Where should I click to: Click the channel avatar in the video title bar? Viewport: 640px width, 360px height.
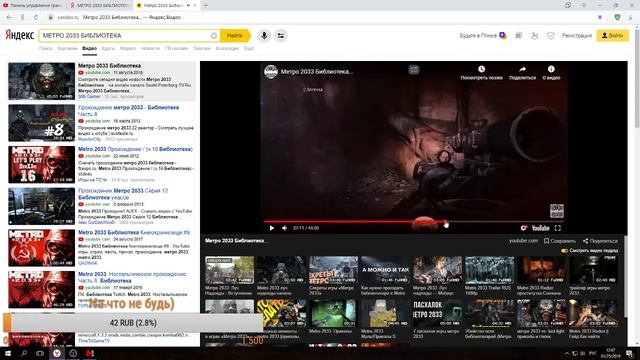271,71
